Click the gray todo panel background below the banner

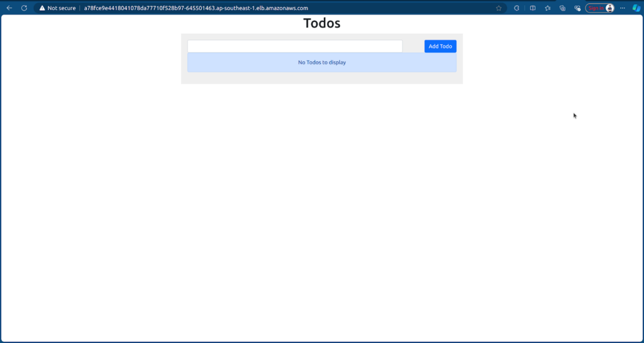tap(321, 77)
